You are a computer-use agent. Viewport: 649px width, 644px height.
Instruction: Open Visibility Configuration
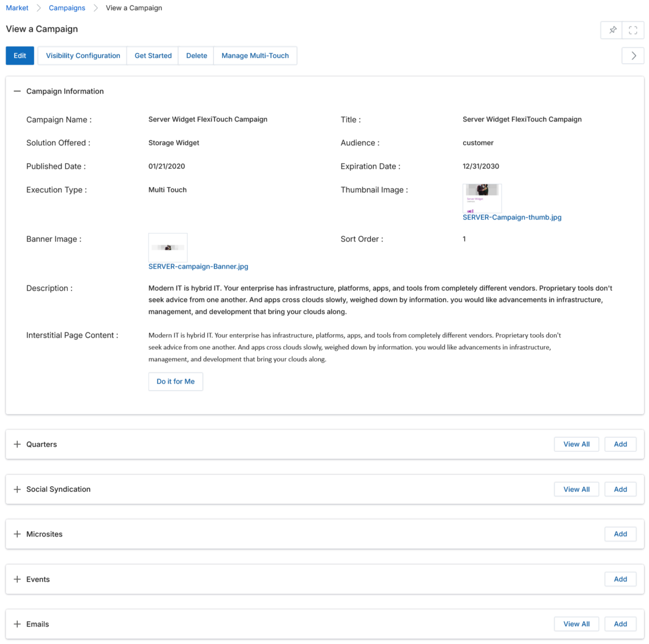pyautogui.click(x=83, y=56)
